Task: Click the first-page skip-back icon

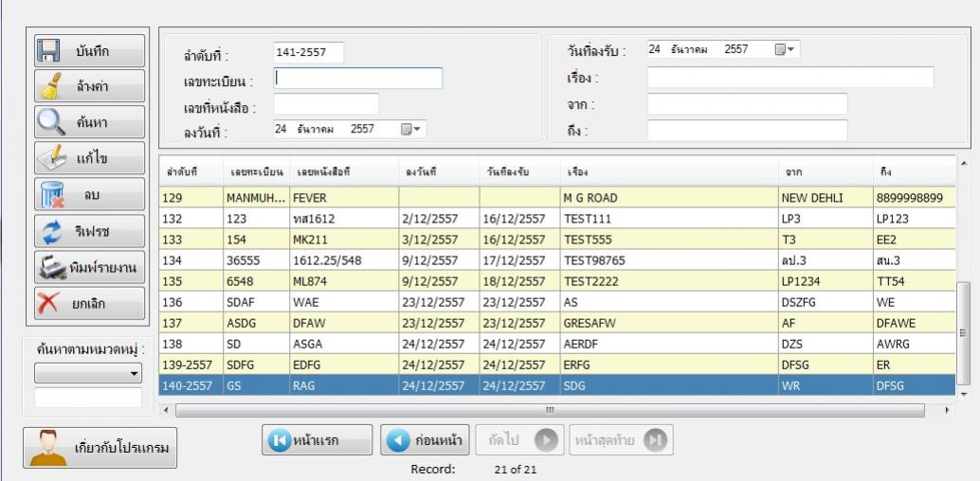Action: point(280,440)
